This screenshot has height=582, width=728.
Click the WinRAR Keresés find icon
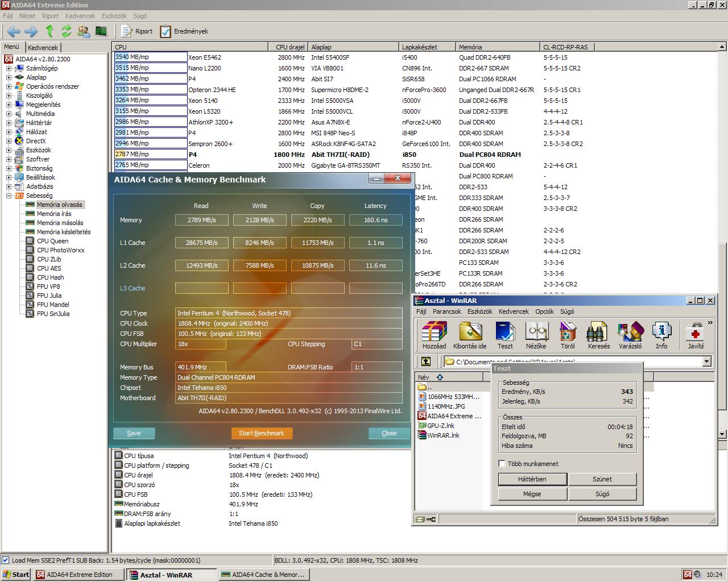[x=598, y=332]
